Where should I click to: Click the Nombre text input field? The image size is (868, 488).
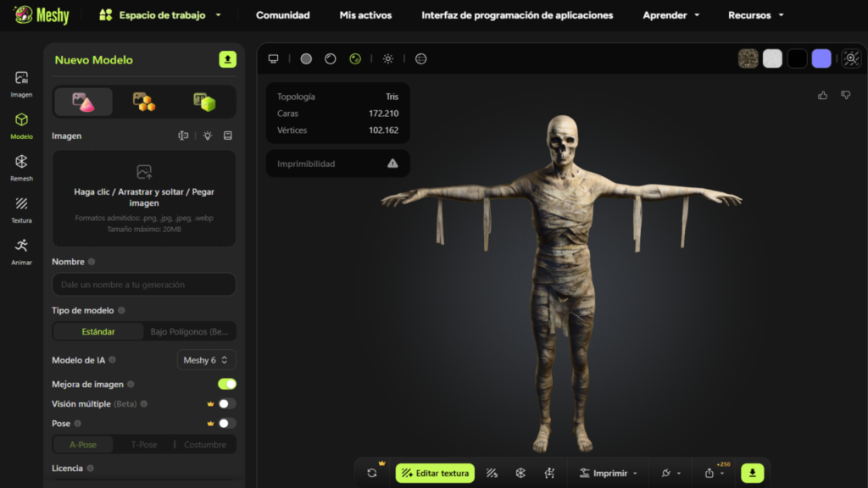pyautogui.click(x=144, y=285)
